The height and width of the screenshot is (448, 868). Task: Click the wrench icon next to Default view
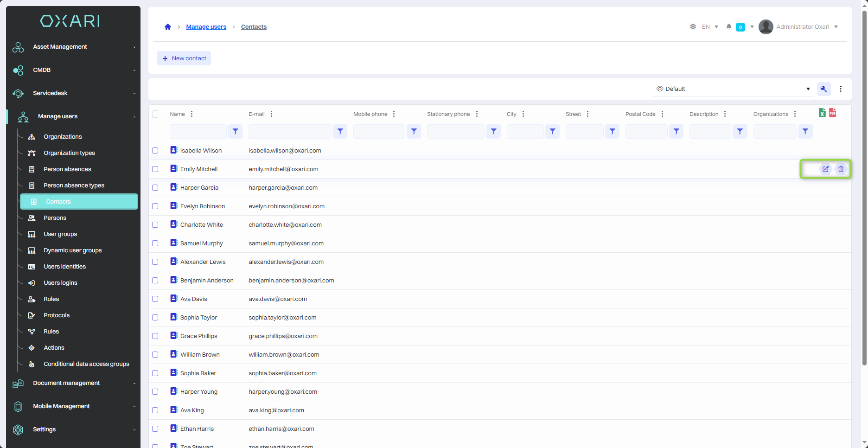point(824,89)
